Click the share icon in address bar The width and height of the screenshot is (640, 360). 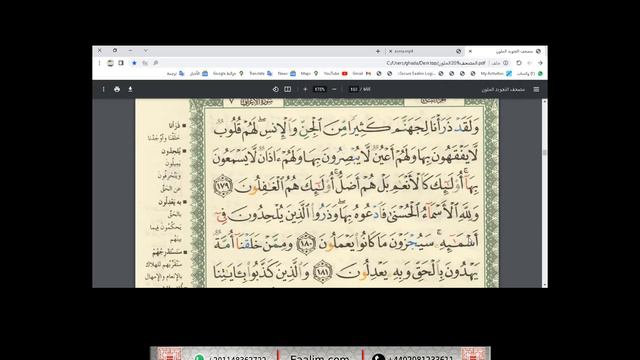tap(145, 63)
